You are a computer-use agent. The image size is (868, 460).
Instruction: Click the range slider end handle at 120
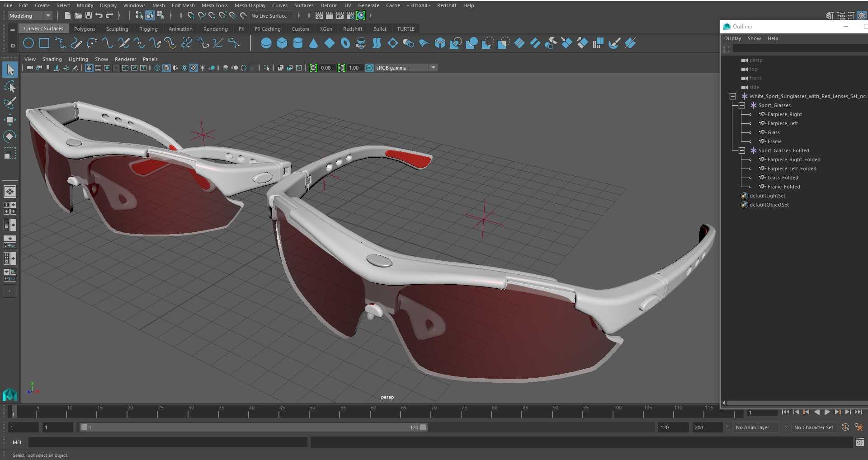423,427
